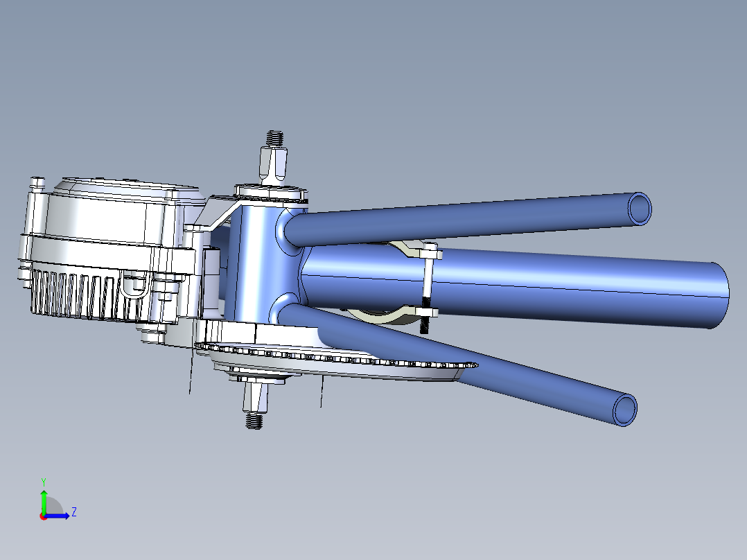The image size is (747, 560).
Task: Select the Y axis label
Action: (x=44, y=481)
